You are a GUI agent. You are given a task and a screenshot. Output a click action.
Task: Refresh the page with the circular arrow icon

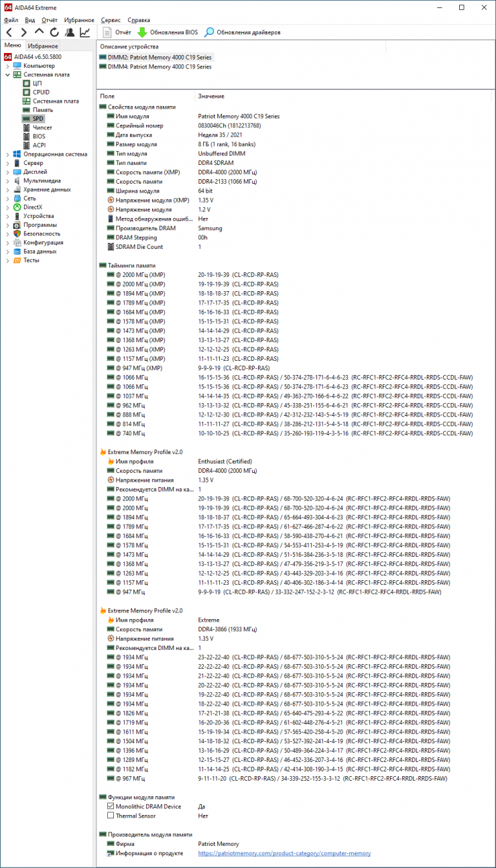[54, 32]
